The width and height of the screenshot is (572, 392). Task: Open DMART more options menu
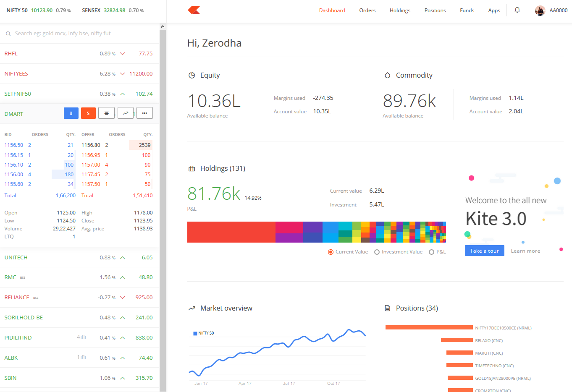144,113
